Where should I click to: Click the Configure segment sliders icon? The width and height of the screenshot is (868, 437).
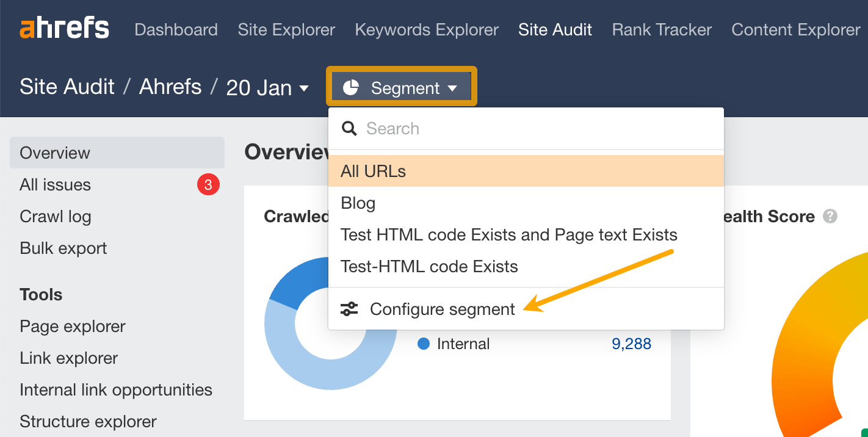349,309
